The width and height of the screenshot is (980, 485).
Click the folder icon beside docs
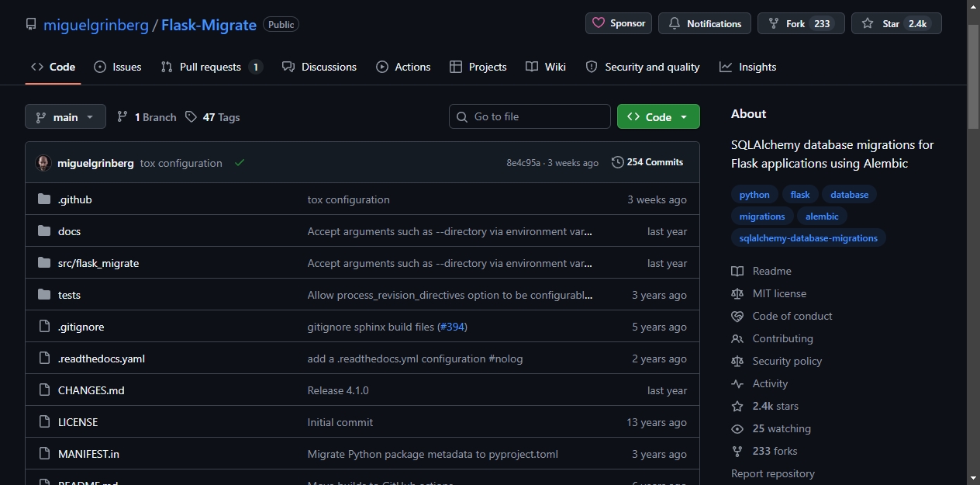44,231
